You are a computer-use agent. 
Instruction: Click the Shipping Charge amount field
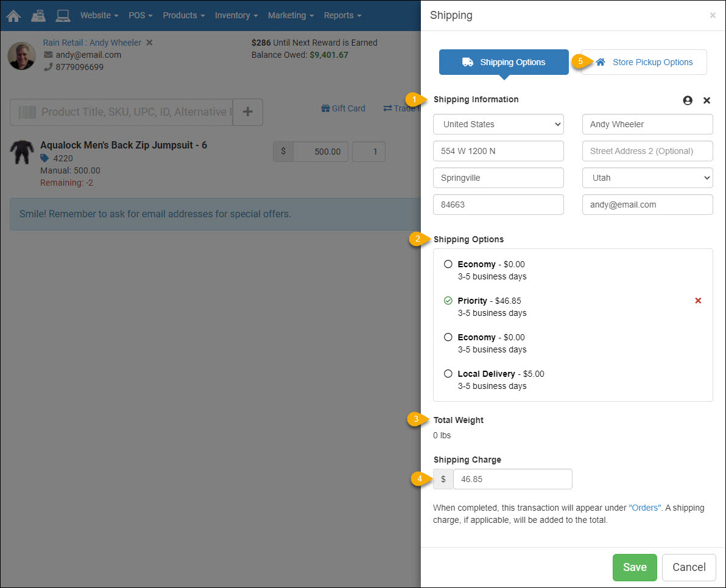click(x=512, y=479)
